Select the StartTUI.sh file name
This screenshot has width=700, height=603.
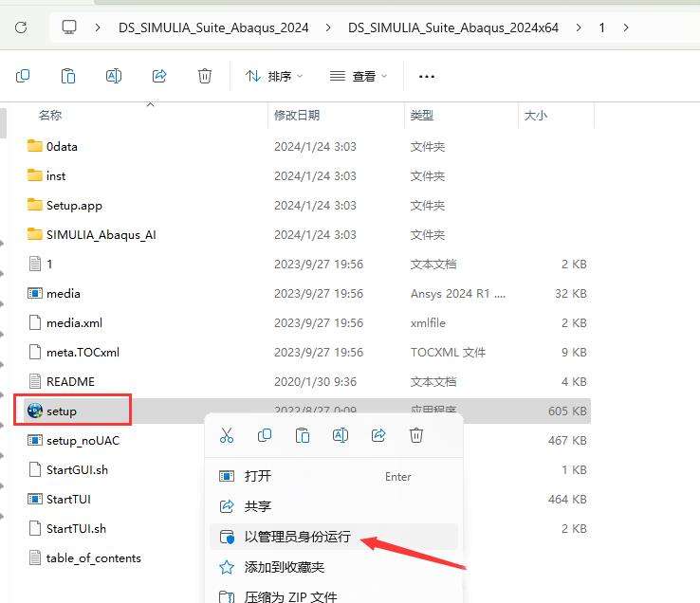[x=76, y=528]
